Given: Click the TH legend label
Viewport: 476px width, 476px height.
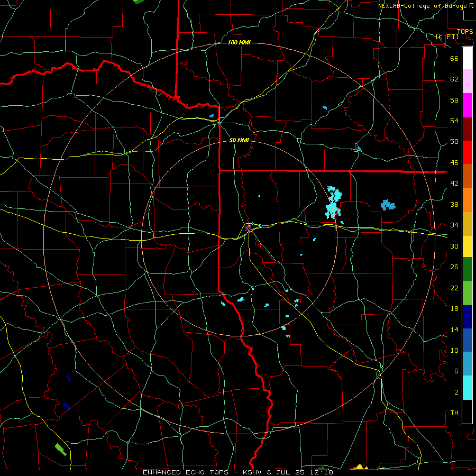Looking at the screenshot, I should (454, 413).
